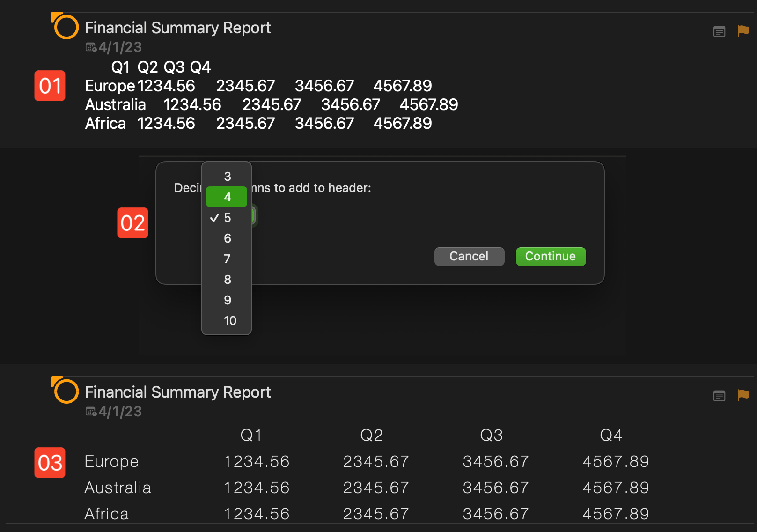The width and height of the screenshot is (757, 532).
Task: Select 8 from the open number list
Action: pyautogui.click(x=227, y=280)
